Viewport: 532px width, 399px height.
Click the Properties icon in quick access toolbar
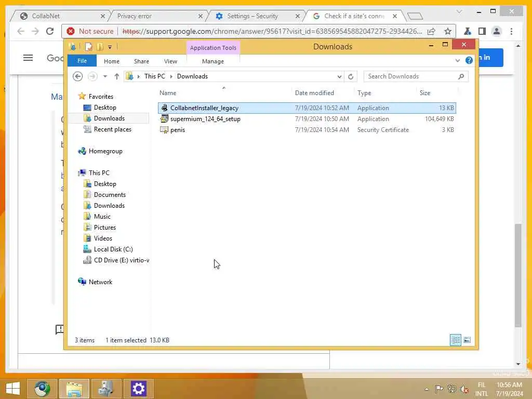click(88, 47)
